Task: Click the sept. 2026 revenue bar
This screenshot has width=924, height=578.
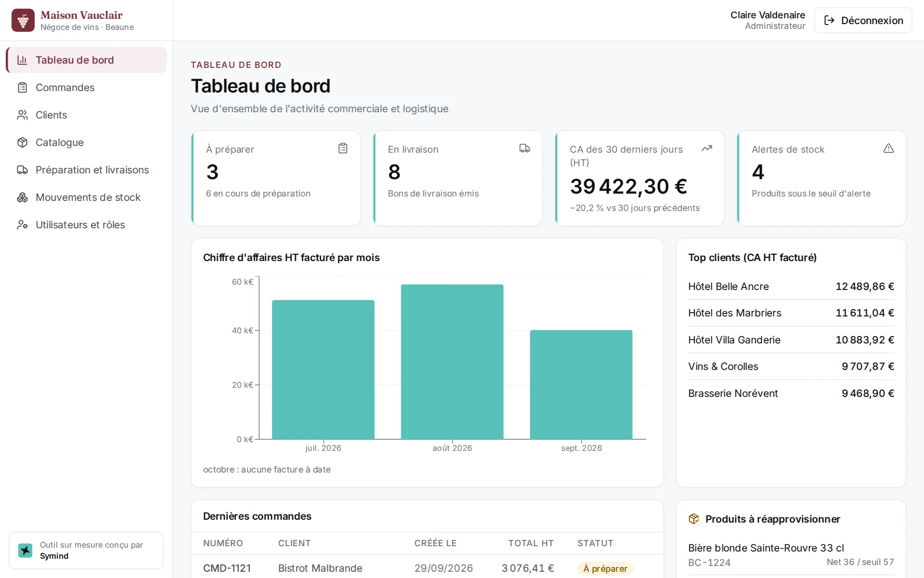Action: point(581,384)
